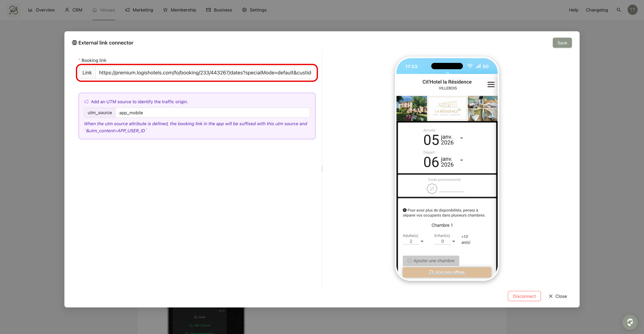The width and height of the screenshot is (644, 334).
Task: Click the Booking link URL field
Action: [205, 73]
